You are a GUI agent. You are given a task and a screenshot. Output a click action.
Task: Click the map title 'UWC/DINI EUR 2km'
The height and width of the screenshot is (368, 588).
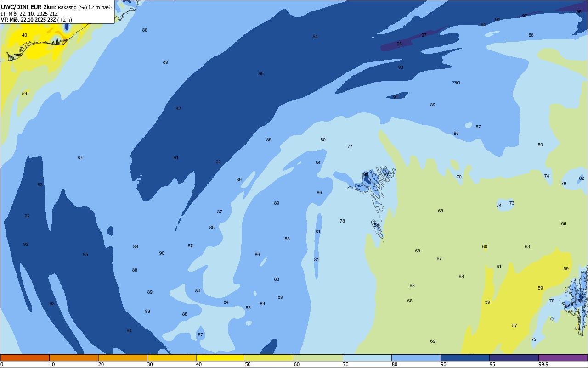(x=28, y=7)
